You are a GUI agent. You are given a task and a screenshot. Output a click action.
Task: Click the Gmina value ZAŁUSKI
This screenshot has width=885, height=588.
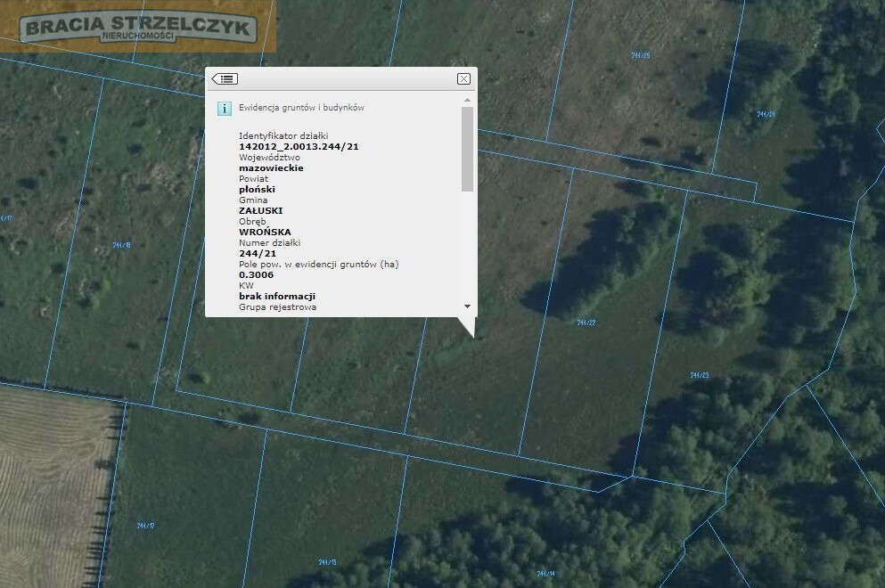click(x=261, y=210)
